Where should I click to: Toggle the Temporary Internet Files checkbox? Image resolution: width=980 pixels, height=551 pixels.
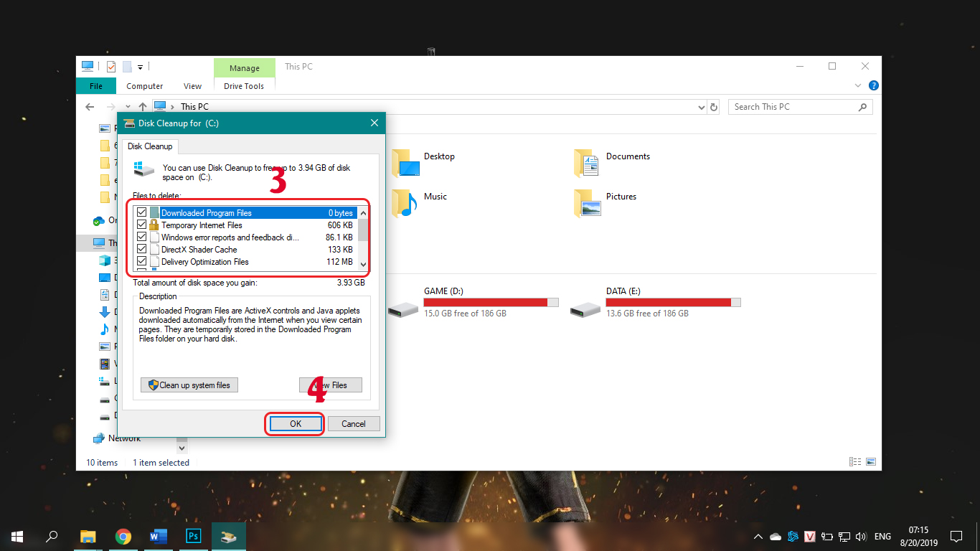pos(141,225)
